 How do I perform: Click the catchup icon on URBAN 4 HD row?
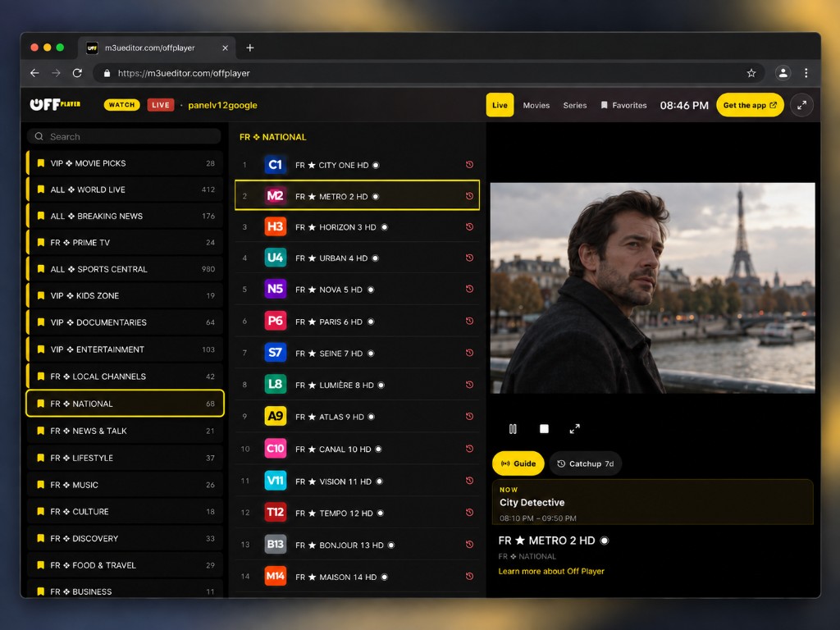pyautogui.click(x=469, y=258)
